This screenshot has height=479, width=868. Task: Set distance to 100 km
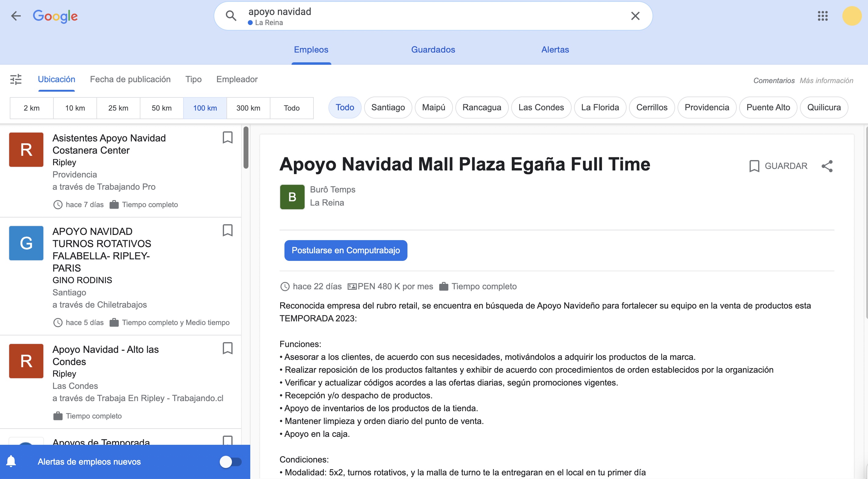(205, 108)
